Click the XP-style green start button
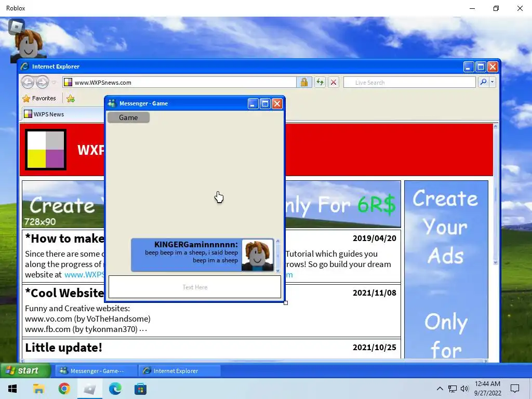 pyautogui.click(x=25, y=370)
